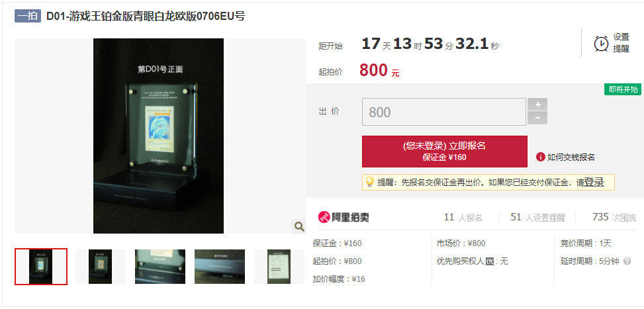Click the 一拍 auction round badge

point(28,16)
